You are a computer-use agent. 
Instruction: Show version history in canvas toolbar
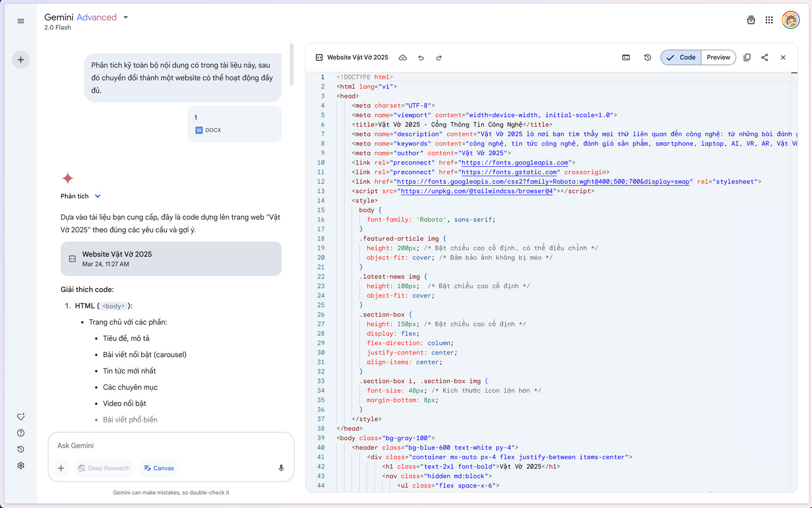[x=648, y=57]
